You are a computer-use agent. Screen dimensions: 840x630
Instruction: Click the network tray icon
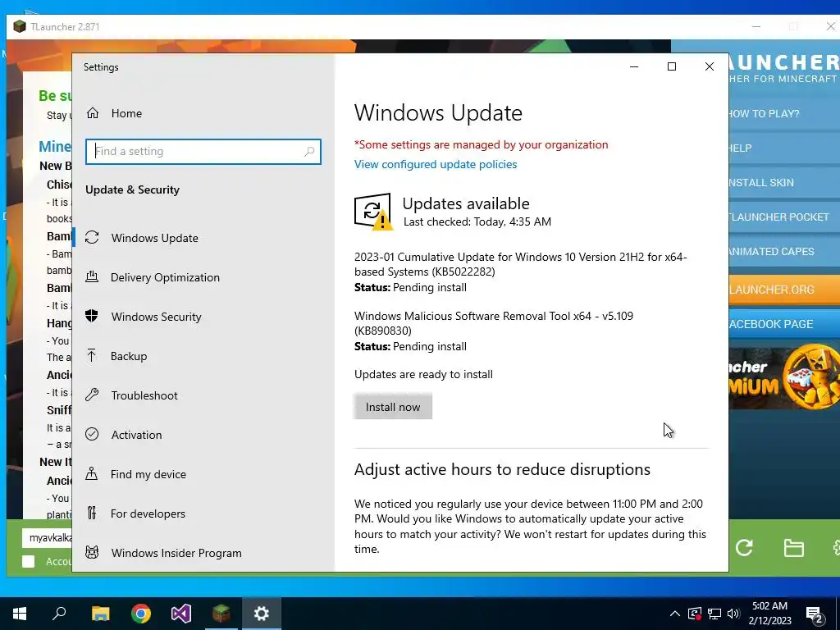pyautogui.click(x=714, y=614)
